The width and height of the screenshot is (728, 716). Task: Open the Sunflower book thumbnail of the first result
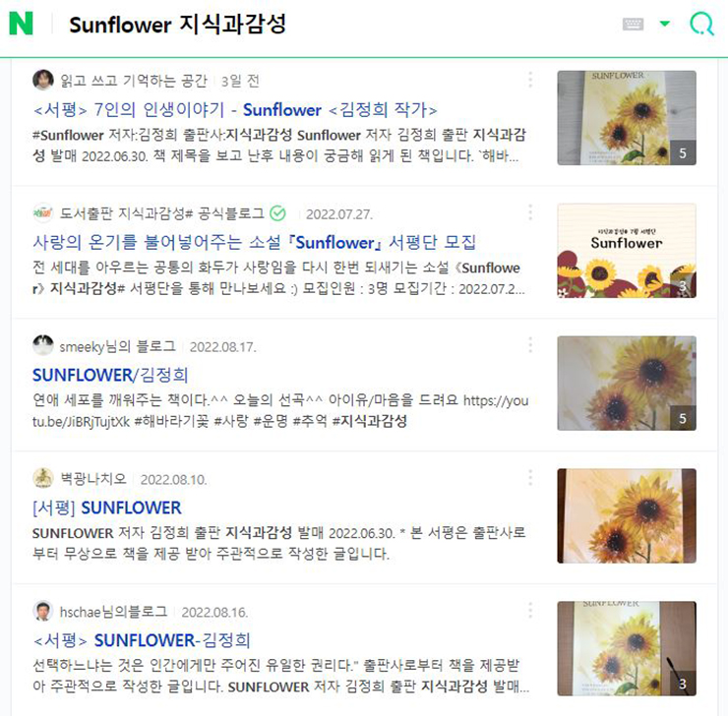(x=627, y=118)
